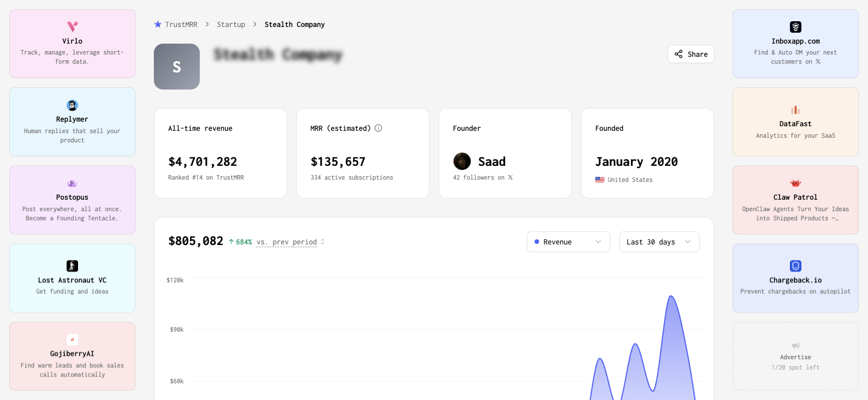Click the MRR estimated info icon
Image resolution: width=868 pixels, height=400 pixels.
coord(378,128)
